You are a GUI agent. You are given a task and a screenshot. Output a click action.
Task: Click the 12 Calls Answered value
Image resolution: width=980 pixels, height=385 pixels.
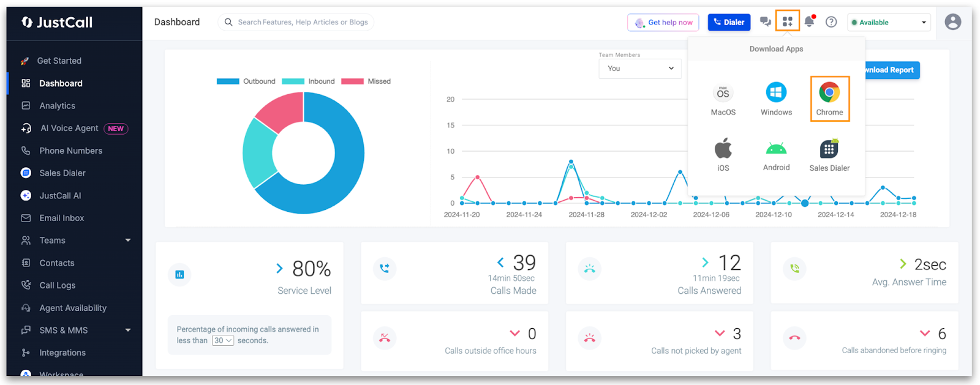click(x=729, y=263)
